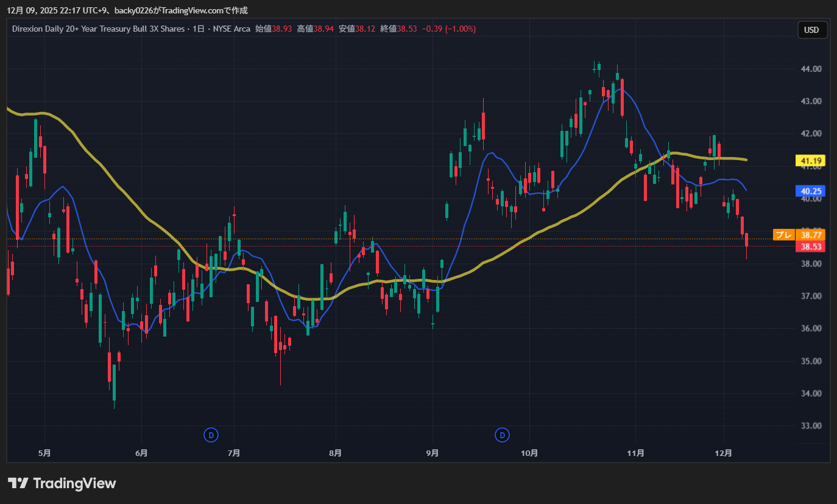Click the −0.39 (−1.00%) change value
Viewport: 837px width, 504px height.
coord(448,29)
